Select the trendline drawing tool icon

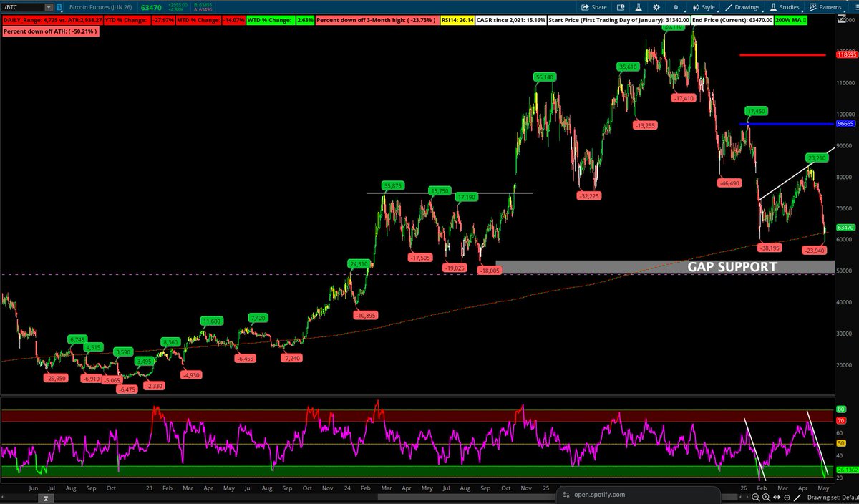point(797,498)
